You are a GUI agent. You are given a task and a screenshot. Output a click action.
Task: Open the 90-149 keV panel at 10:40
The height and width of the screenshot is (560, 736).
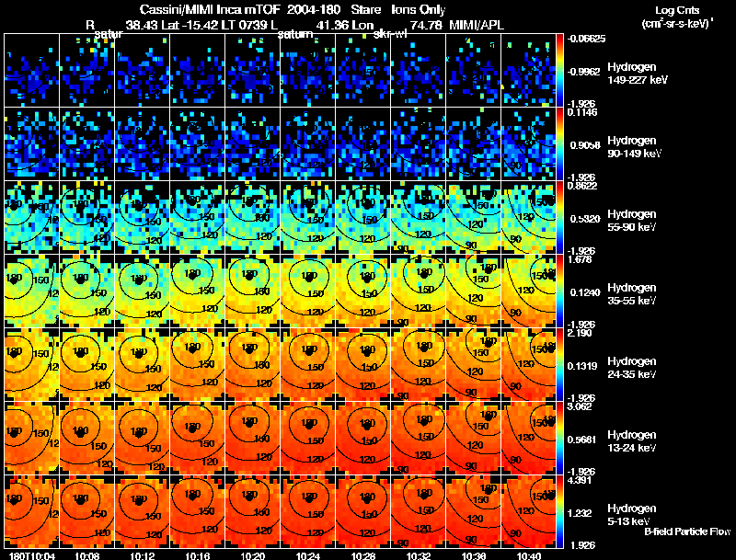(x=528, y=143)
